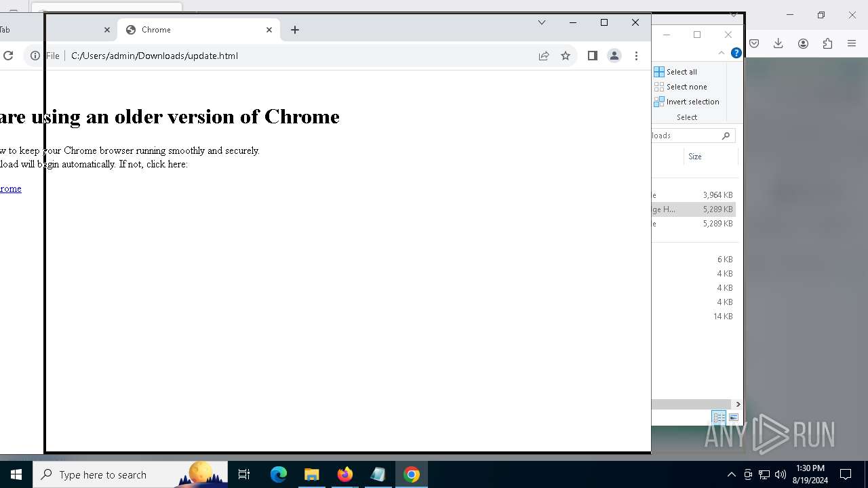
Task: Click Select all in File Explorer
Action: tap(675, 72)
